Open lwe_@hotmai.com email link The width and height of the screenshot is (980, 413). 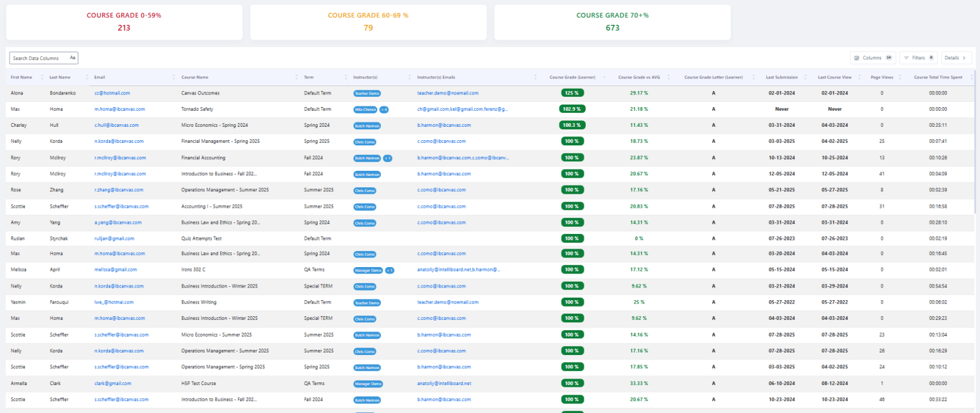point(114,303)
